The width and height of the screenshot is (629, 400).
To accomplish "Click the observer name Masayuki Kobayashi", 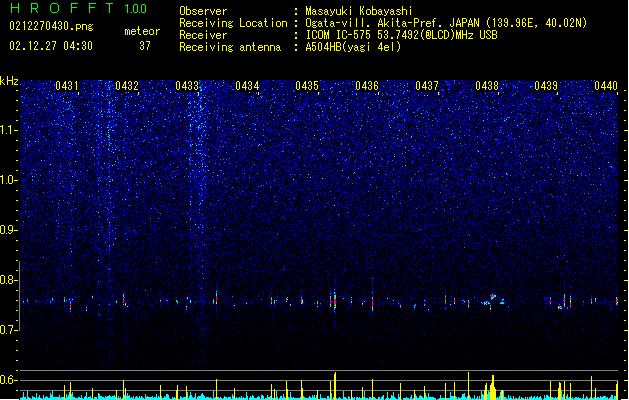I will (359, 11).
